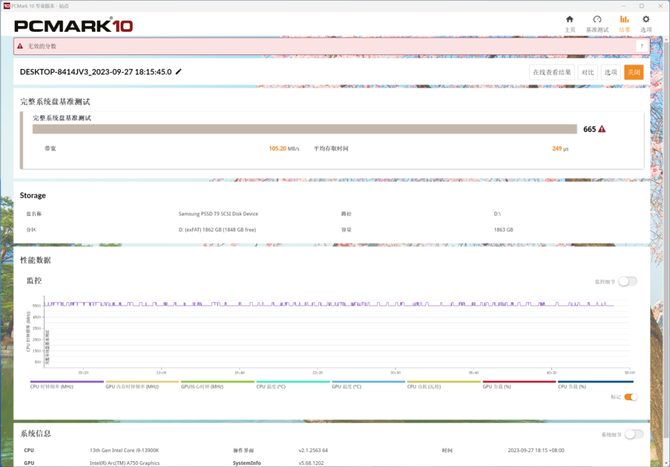Click the 249 µs access time value
Viewport: 670px width, 467px height.
(560, 149)
